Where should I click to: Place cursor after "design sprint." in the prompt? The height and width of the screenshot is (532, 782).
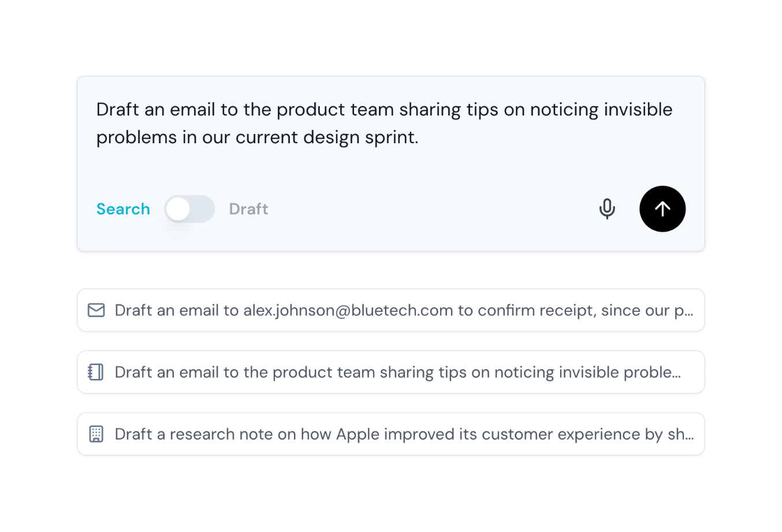tap(420, 137)
